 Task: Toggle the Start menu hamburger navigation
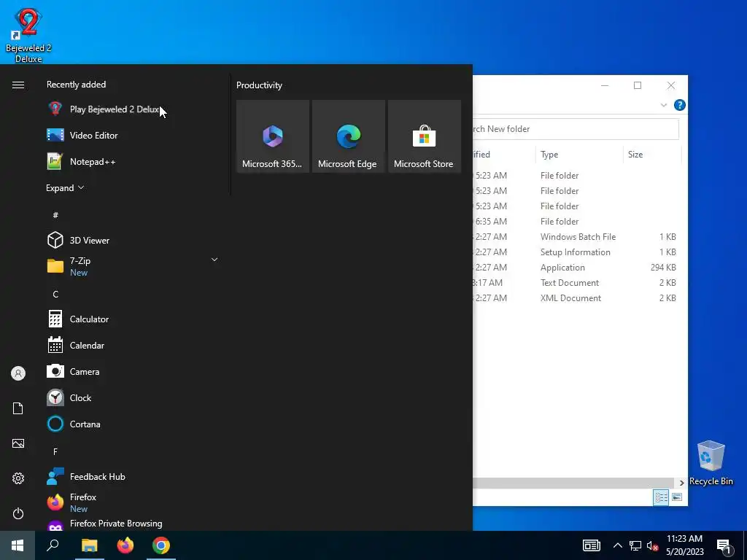click(x=18, y=85)
